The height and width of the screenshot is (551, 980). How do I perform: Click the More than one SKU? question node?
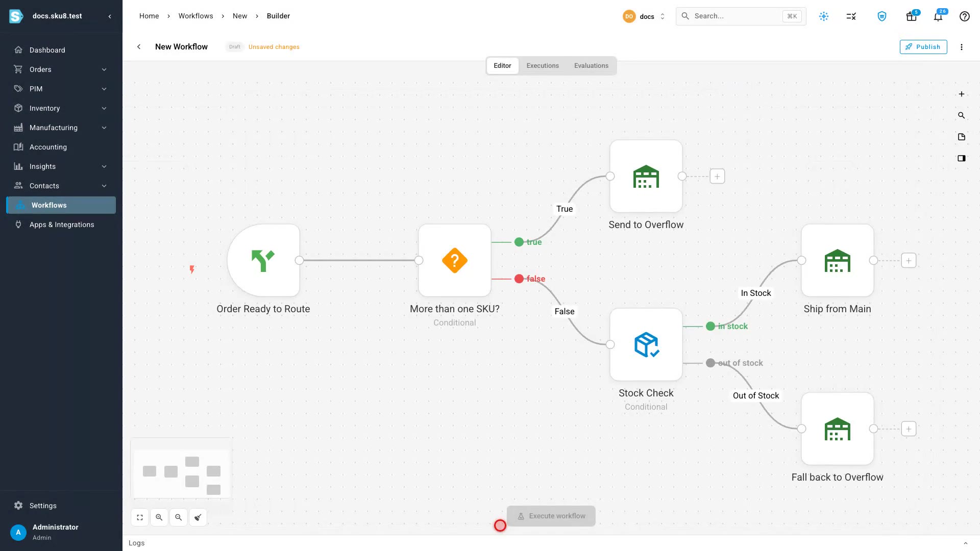455,261
